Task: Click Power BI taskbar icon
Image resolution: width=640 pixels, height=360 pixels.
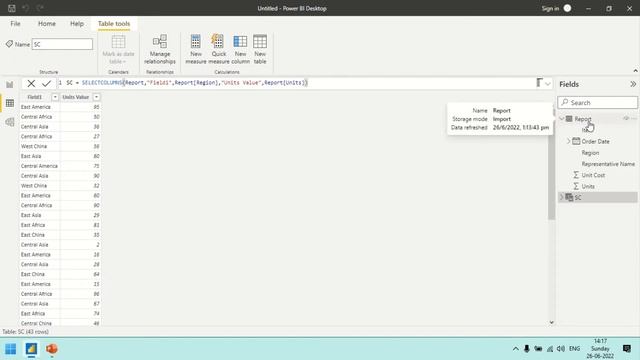Action: coord(31,349)
